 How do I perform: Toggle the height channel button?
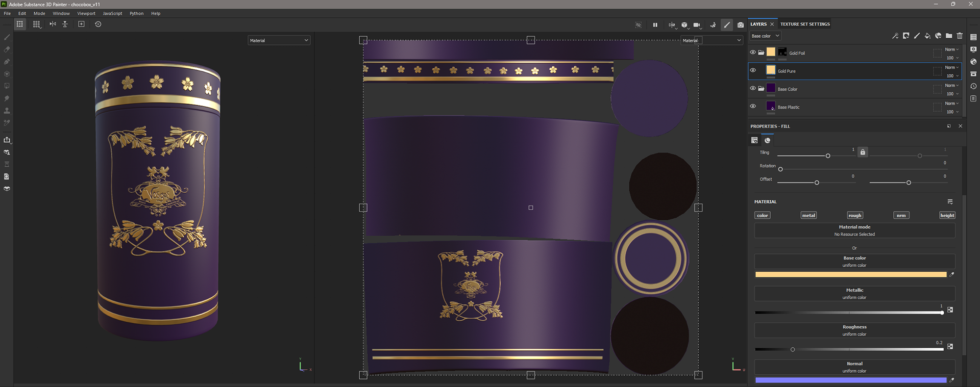tap(947, 215)
